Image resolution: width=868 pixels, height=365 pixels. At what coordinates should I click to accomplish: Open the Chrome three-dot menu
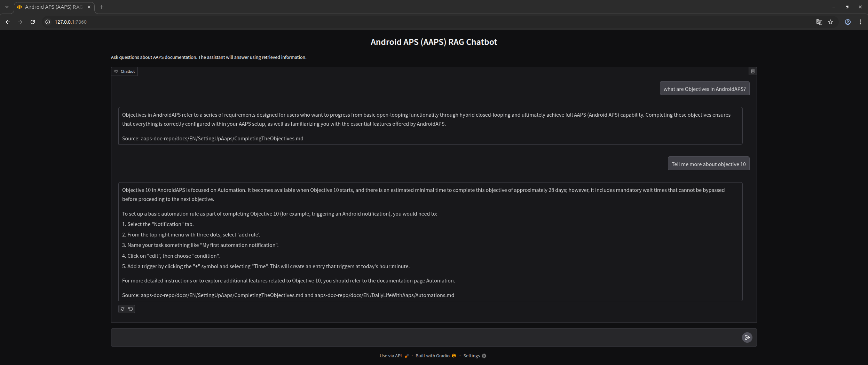pyautogui.click(x=860, y=22)
